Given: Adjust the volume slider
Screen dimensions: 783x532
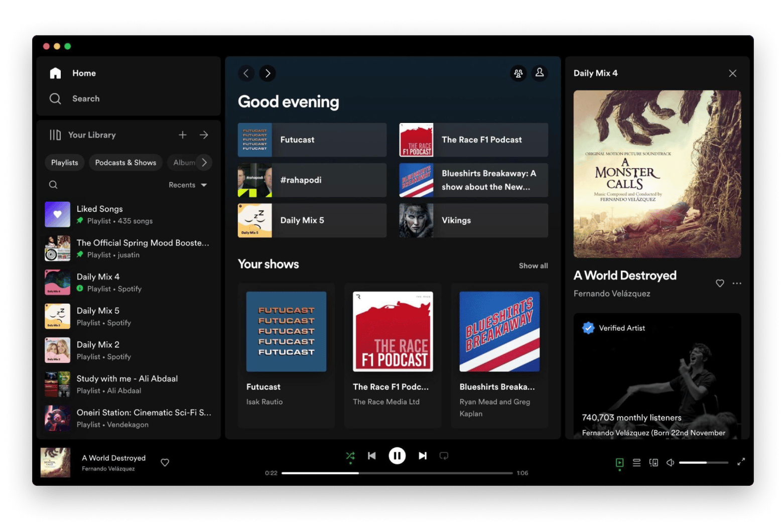Looking at the screenshot, I should coord(703,462).
